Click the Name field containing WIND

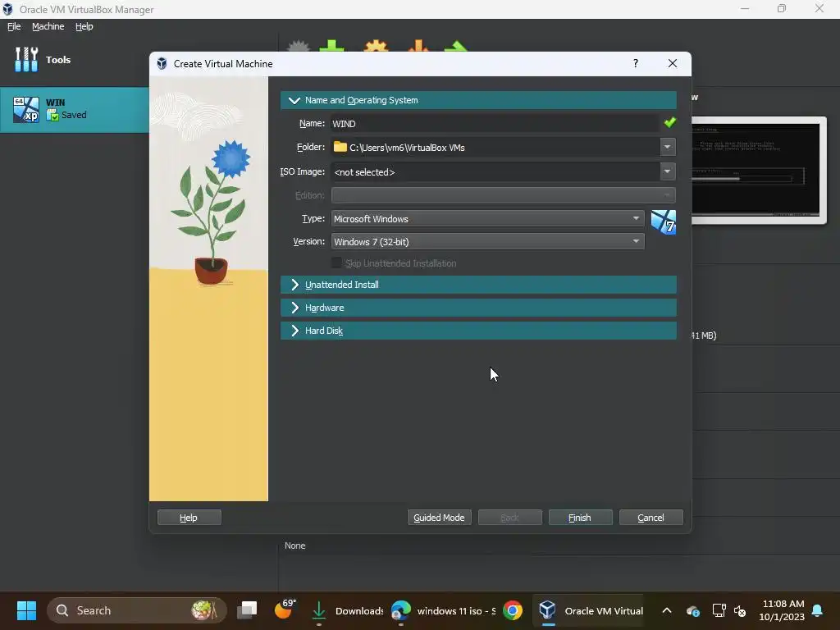point(495,123)
